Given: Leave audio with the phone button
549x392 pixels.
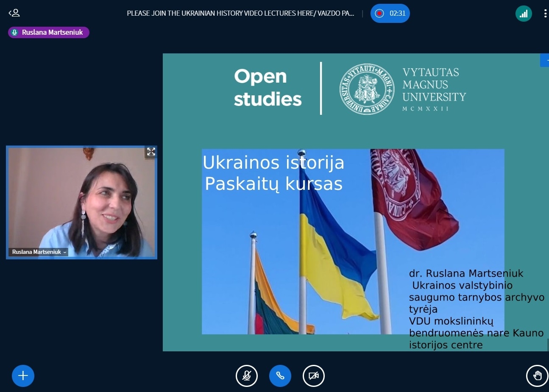Looking at the screenshot, I should [280, 376].
